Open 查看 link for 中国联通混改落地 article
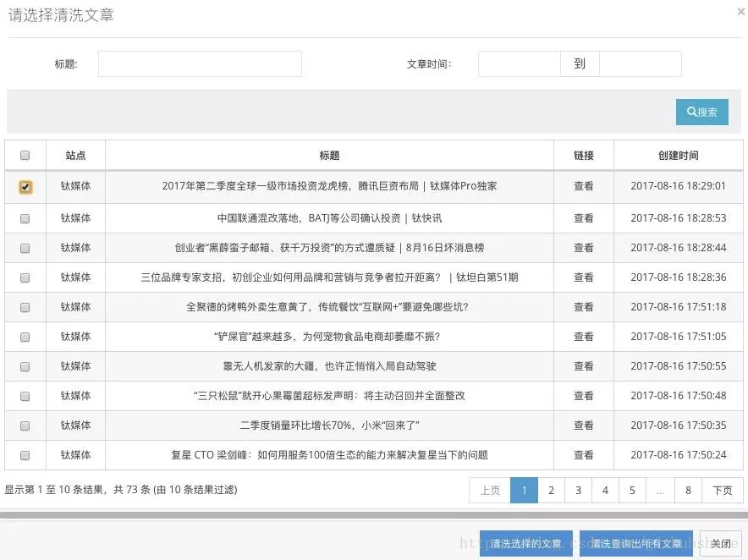This screenshot has width=748, height=560. (x=583, y=218)
